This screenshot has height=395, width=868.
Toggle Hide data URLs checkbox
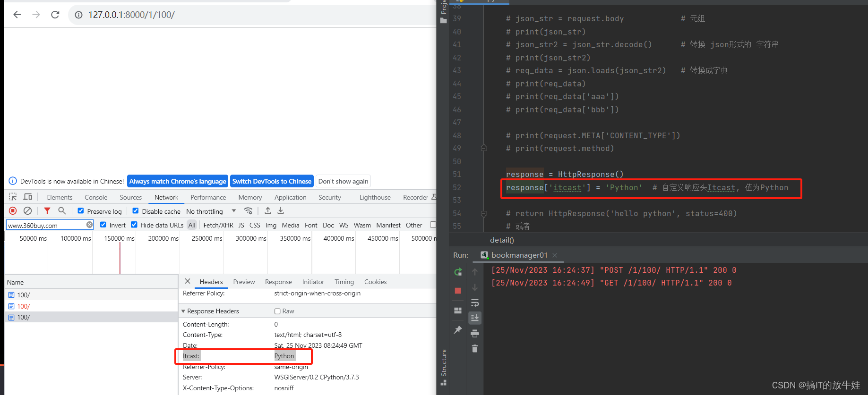tap(134, 225)
